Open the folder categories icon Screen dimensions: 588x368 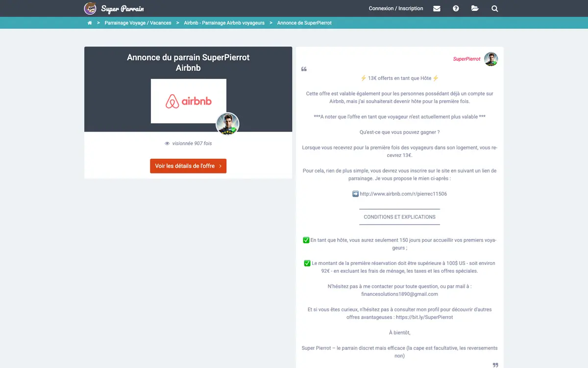tap(475, 8)
